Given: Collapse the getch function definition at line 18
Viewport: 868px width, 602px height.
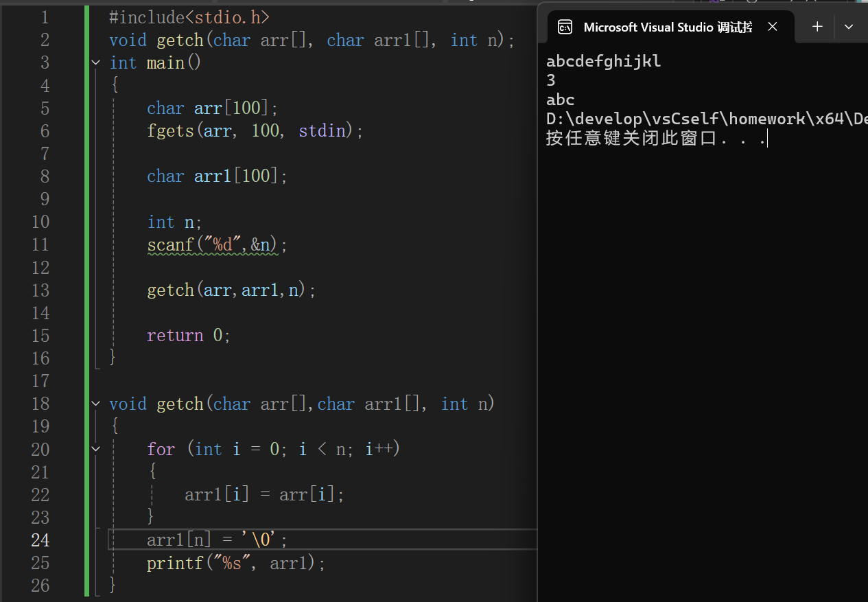Looking at the screenshot, I should click(96, 404).
